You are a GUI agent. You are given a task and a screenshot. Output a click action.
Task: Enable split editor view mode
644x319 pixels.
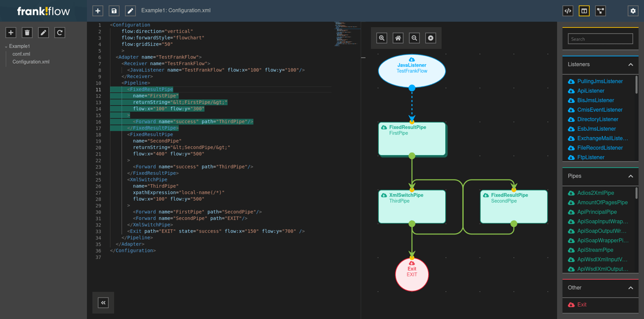coord(584,10)
